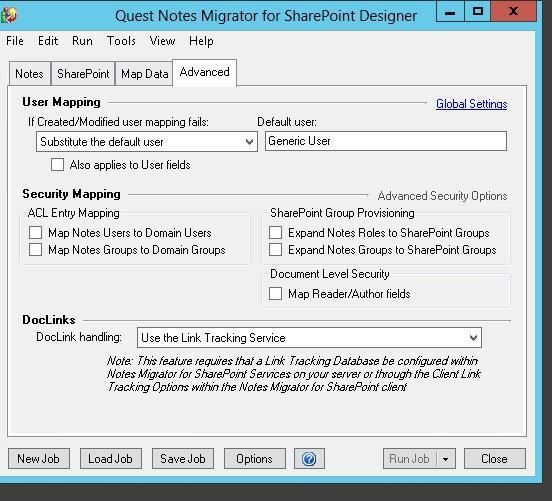Viewport: 552px width, 501px height.
Task: Click the Load Job button
Action: pyautogui.click(x=111, y=459)
